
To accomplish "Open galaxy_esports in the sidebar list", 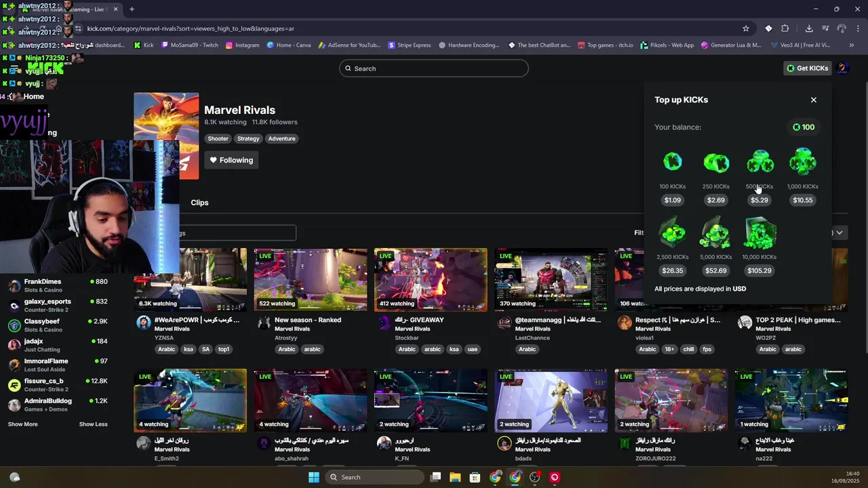I will coord(58,305).
